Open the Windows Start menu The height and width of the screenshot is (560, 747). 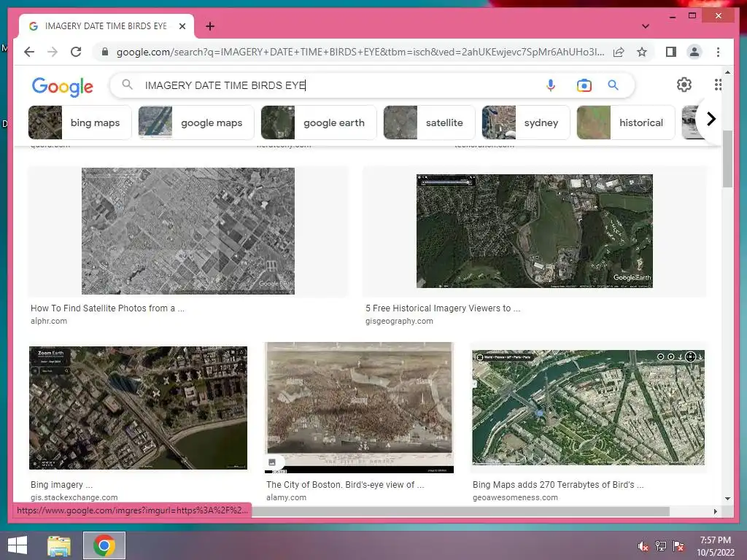tap(18, 545)
